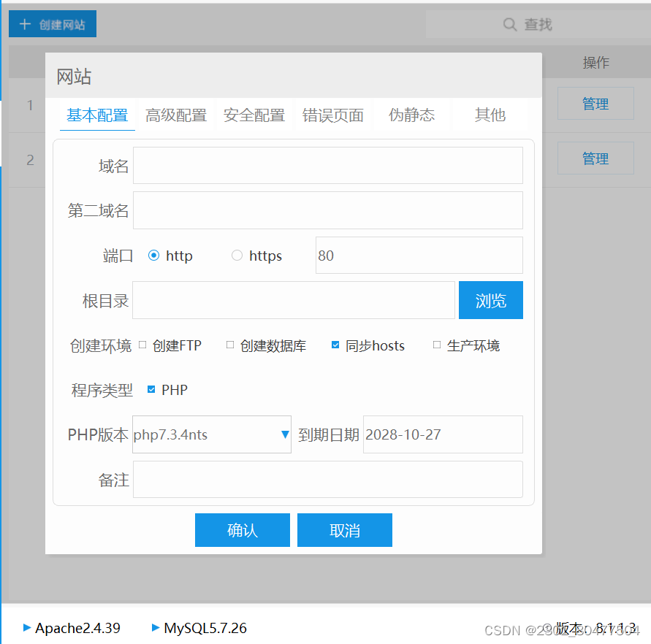The width and height of the screenshot is (651, 644).
Task: Enable the 生产环境 checkbox
Action: tap(436, 345)
